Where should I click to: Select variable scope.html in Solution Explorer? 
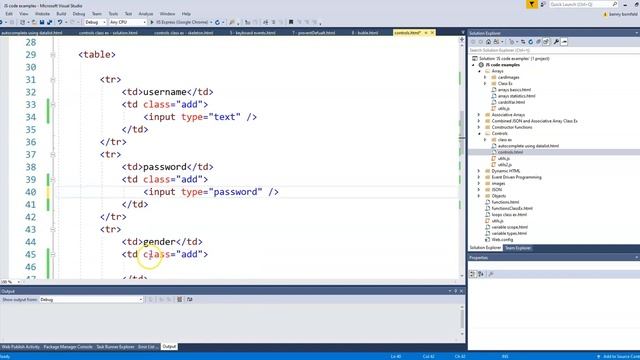(509, 227)
